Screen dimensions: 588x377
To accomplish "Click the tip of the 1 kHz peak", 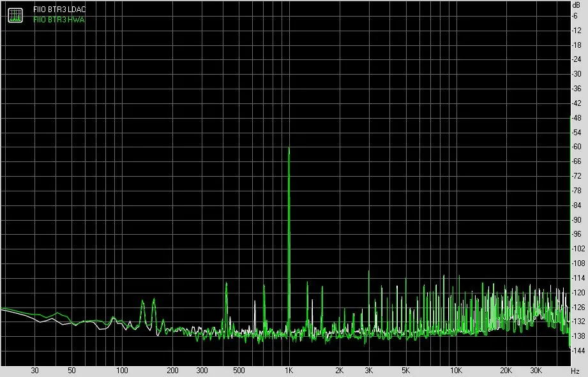I will click(289, 147).
